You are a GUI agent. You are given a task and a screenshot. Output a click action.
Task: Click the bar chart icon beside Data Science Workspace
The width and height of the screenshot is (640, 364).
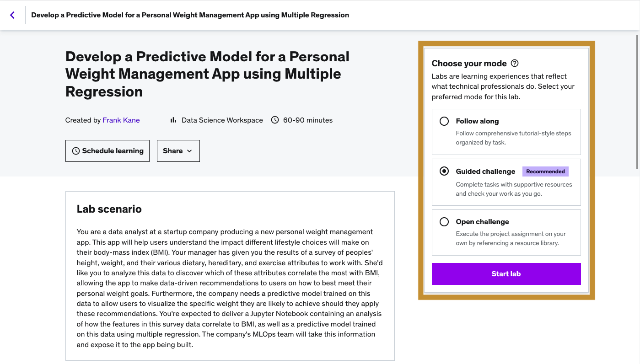pos(173,120)
